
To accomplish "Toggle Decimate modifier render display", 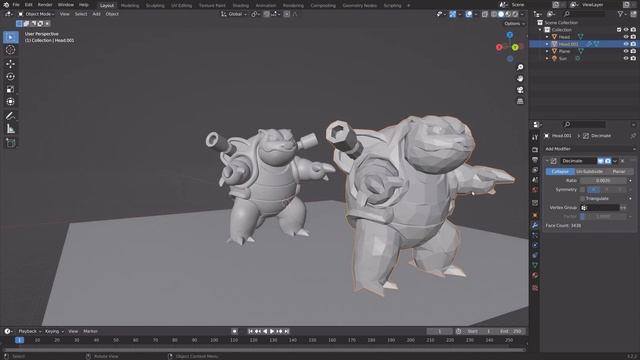I will 608,161.
